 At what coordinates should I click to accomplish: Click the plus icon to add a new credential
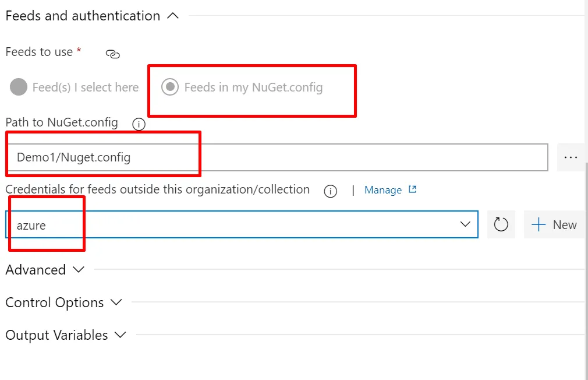click(x=539, y=225)
